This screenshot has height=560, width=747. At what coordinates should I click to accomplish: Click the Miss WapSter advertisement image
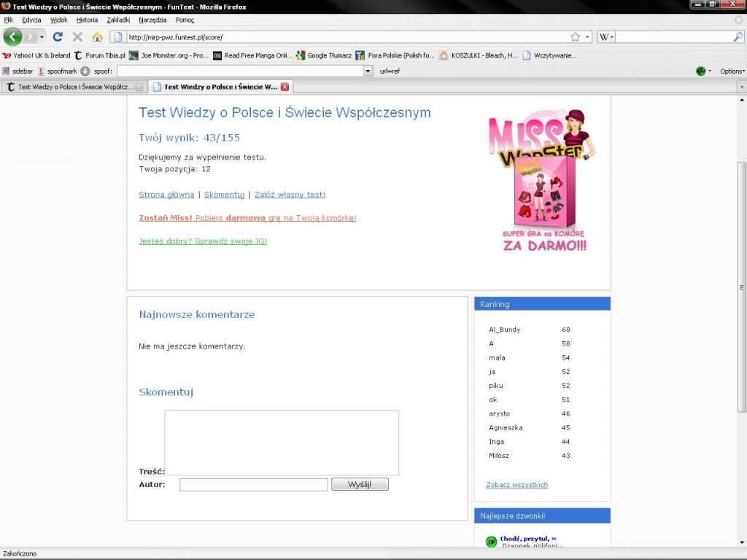point(543,180)
